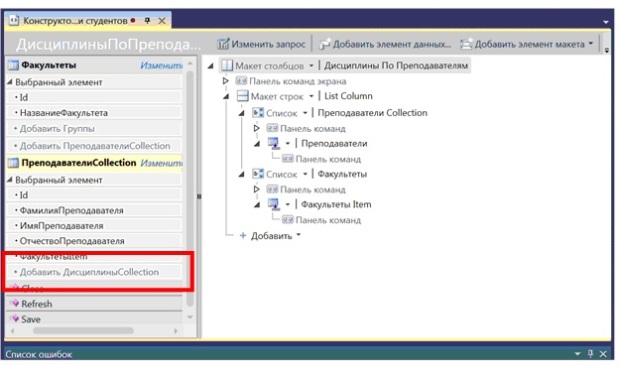Screen dimensions: 620x379
Task: Open the toolbar overflow options arrow
Action: tap(607, 50)
